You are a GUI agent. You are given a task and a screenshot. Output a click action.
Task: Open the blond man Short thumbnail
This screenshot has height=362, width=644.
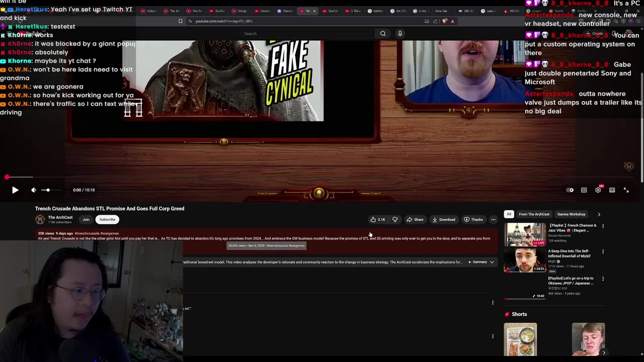click(588, 339)
